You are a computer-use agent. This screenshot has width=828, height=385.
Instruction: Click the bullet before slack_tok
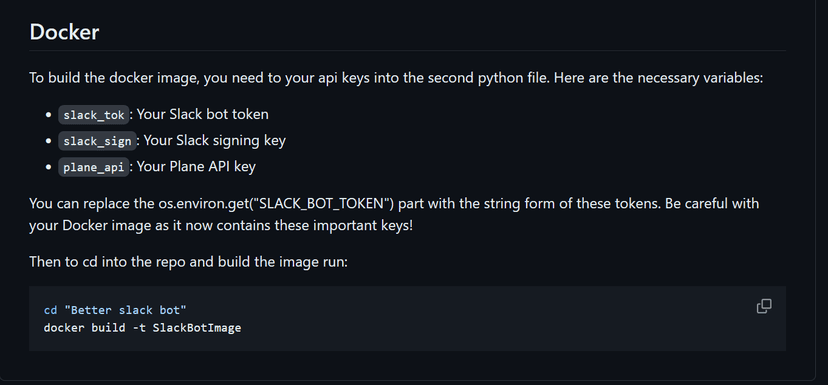coord(49,115)
